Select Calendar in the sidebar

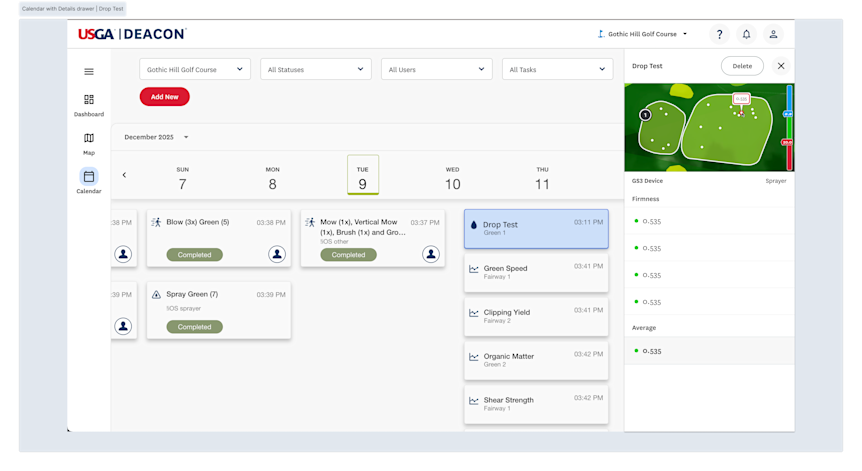89,181
